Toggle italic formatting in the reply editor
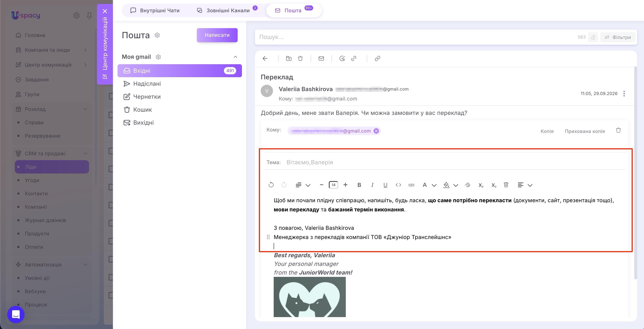 pos(372,185)
